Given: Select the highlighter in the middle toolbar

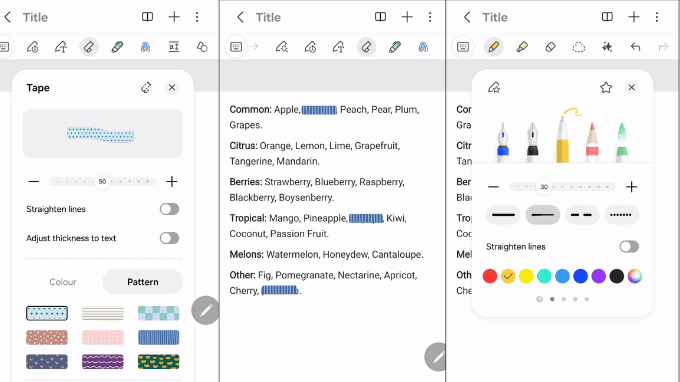Looking at the screenshot, I should point(395,47).
